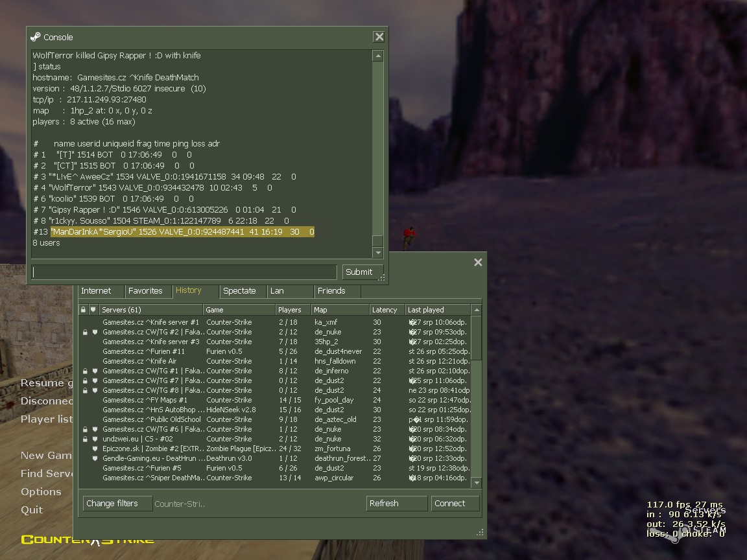Viewport: 747px width, 560px height.
Task: Select the "Gamesites.cz ^Knife Air" server
Action: (x=275, y=362)
